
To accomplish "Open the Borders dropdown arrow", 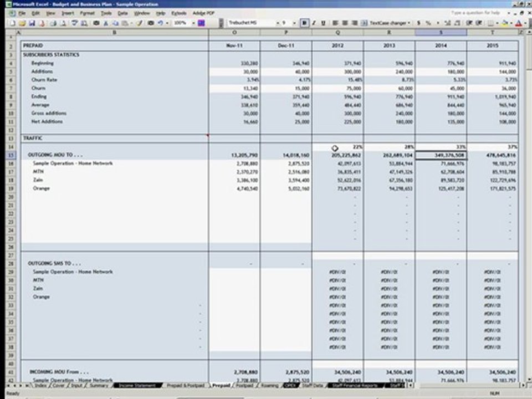I will click(497, 23).
